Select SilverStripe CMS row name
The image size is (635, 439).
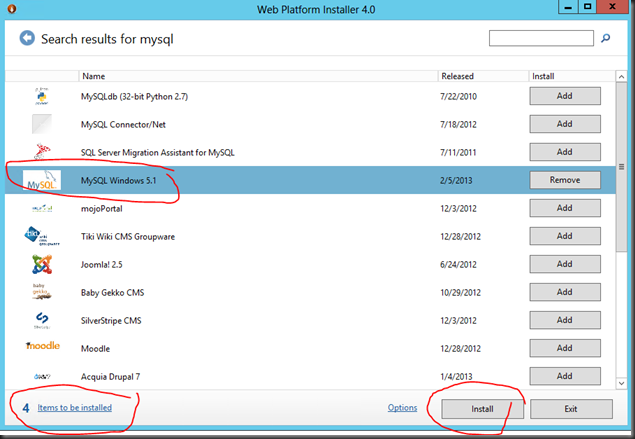tap(111, 320)
